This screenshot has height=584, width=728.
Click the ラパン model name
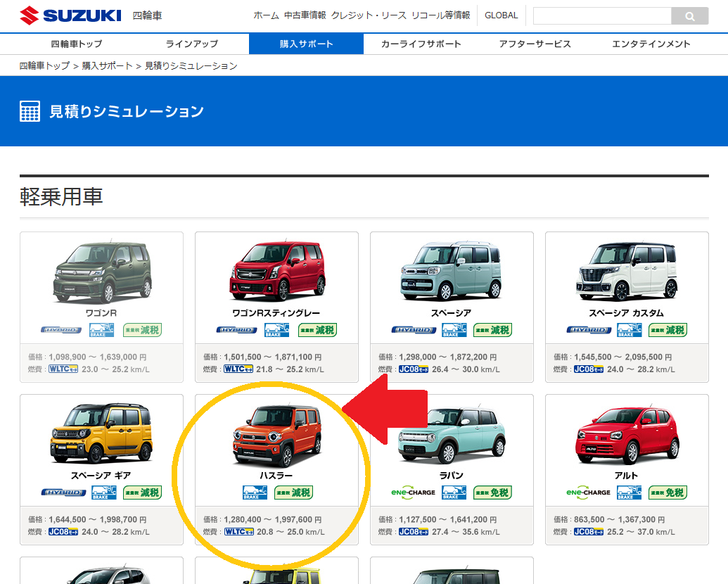coord(452,476)
